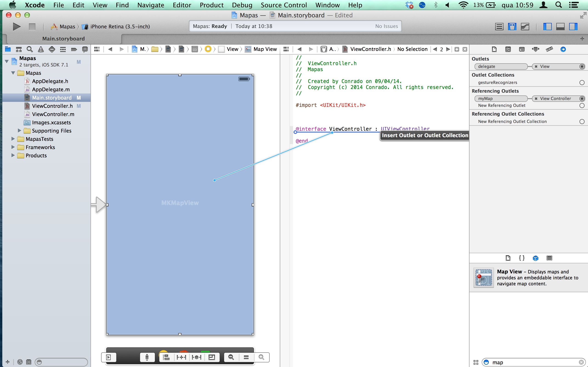Screen dimensions: 588x367
Task: Expand the Frameworks group
Action: 13,147
